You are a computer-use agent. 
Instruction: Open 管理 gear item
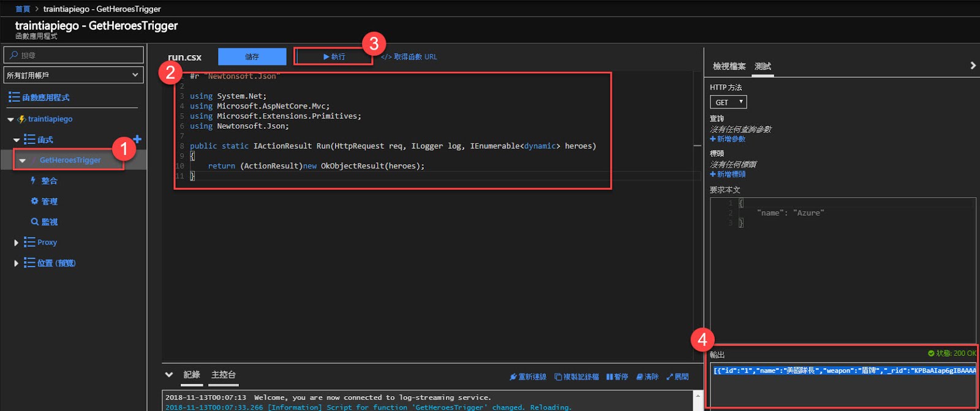coord(43,201)
